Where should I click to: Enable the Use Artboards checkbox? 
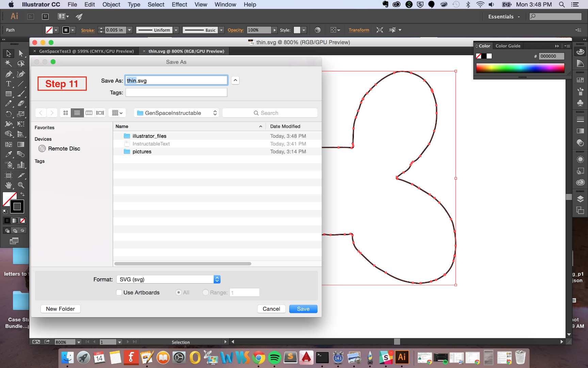pos(119,292)
